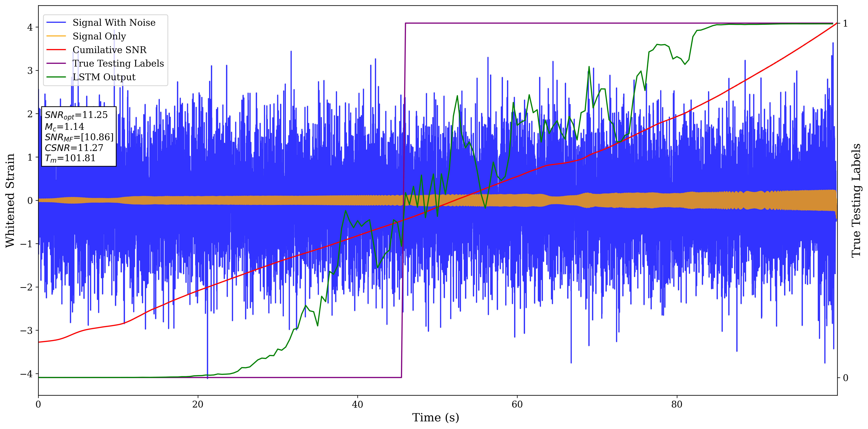Click the 'Signal With Noise' legend text
The height and width of the screenshot is (429, 868).
(x=114, y=23)
